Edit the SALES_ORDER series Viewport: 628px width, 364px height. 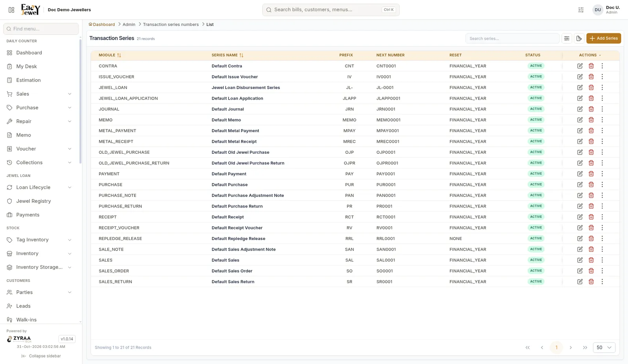[x=580, y=271]
